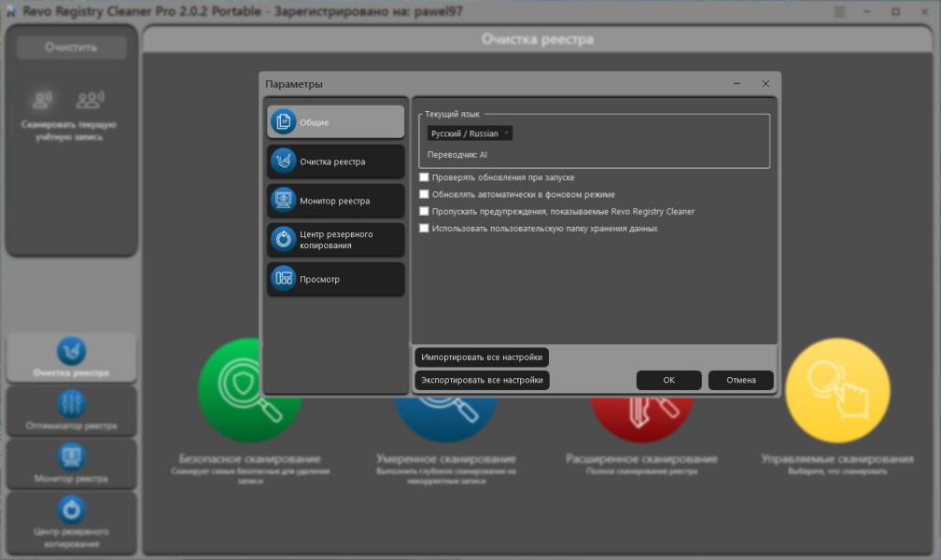Click the Монитор реестра icon in Parameters dialog
The height and width of the screenshot is (560, 941).
[x=283, y=201]
